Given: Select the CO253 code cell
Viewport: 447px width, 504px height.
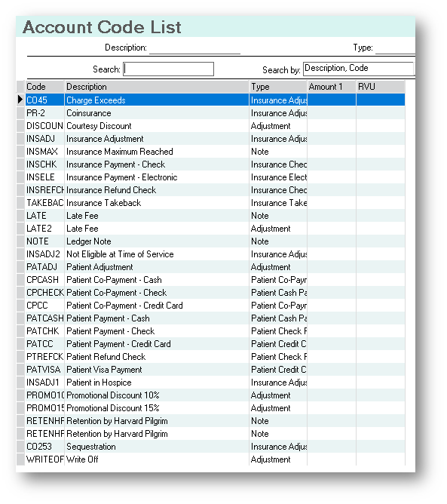Looking at the screenshot, I should coord(45,447).
